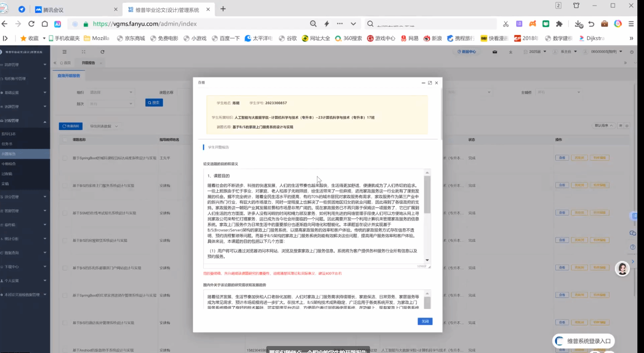Screen dimensions: 644x353
Task: Select the checkbox for the 基于SSM row
Action: click(x=65, y=213)
